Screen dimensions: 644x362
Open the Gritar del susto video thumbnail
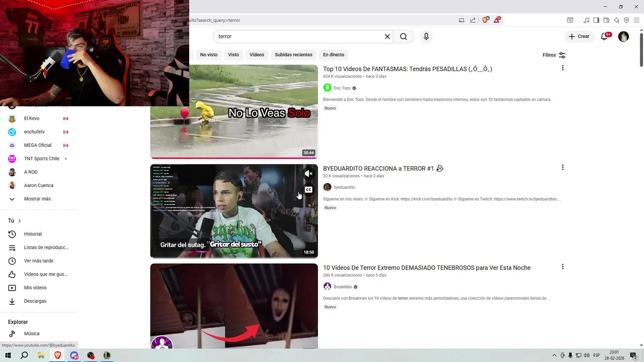tap(234, 211)
